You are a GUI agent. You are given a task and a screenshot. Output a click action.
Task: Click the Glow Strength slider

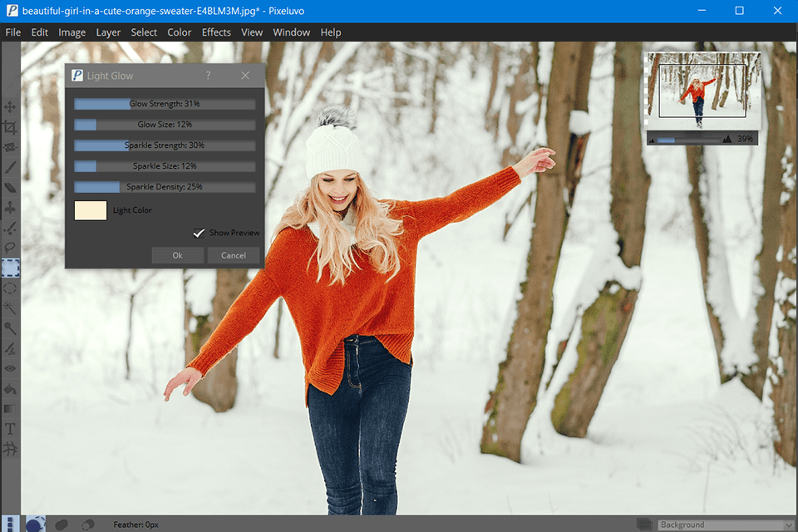[165, 104]
